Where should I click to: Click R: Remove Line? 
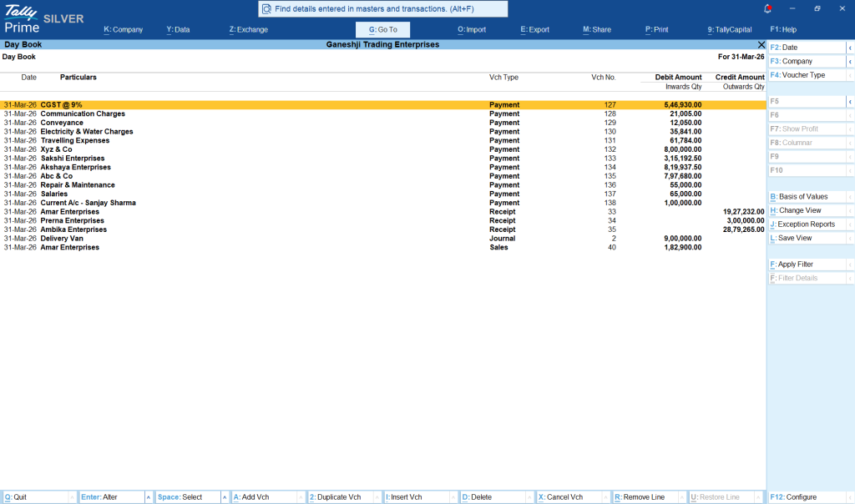click(645, 497)
